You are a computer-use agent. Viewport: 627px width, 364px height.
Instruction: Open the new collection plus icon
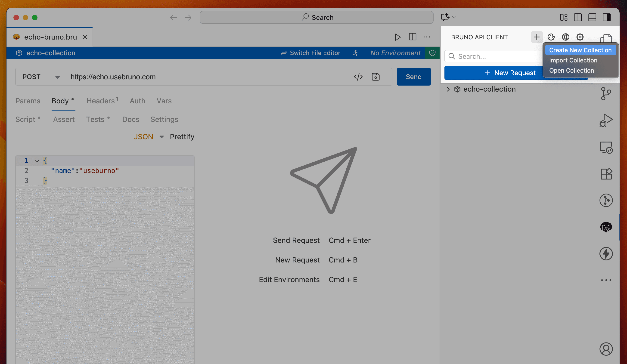(537, 37)
